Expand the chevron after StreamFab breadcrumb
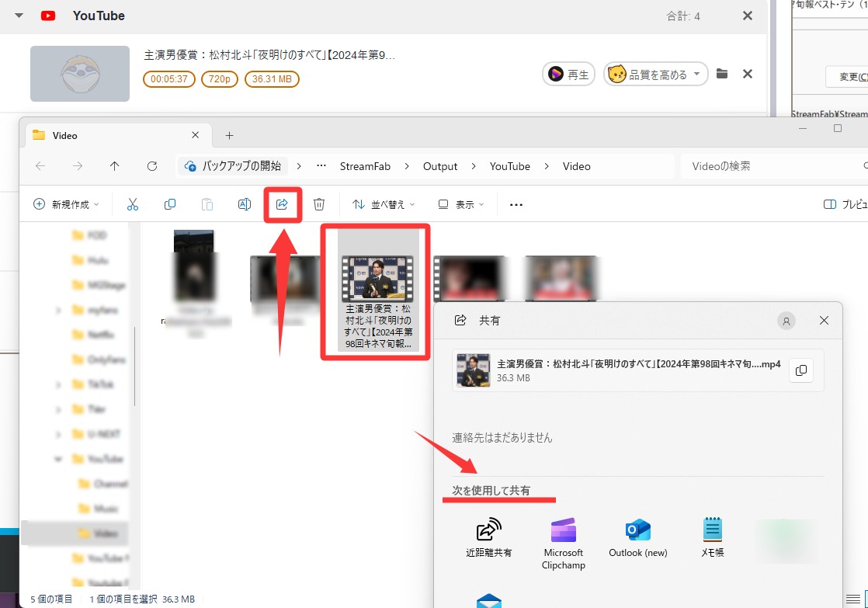Image resolution: width=868 pixels, height=608 pixels. (407, 166)
